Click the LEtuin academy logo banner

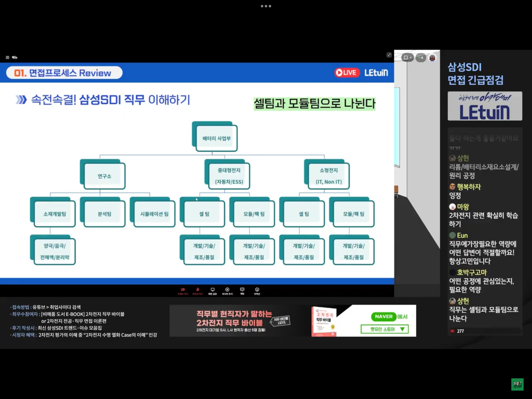[x=484, y=106]
